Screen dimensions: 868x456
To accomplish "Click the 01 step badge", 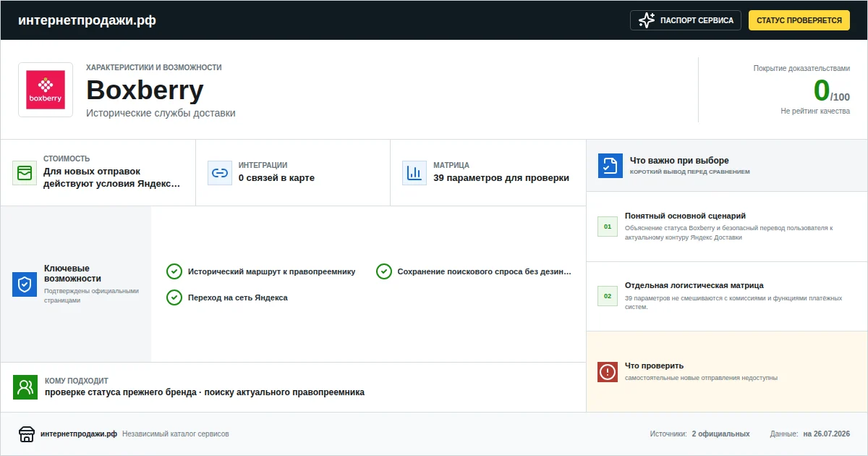I will (608, 227).
